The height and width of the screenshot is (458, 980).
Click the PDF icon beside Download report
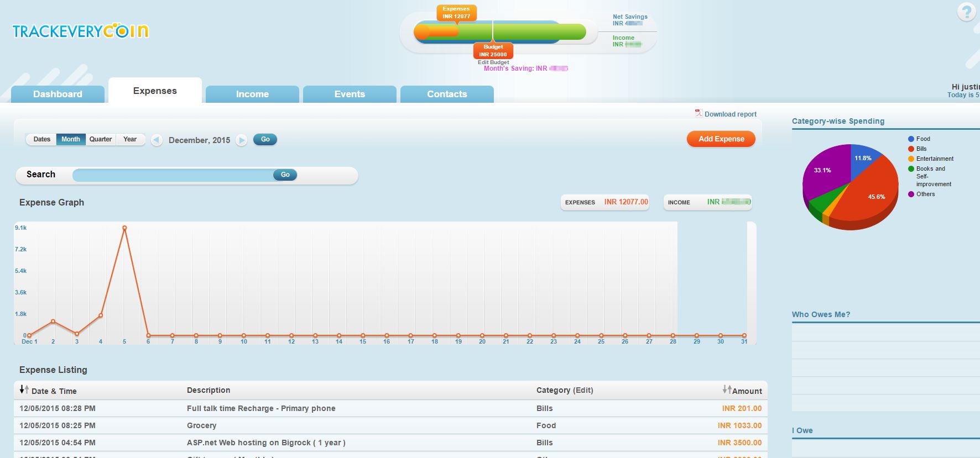[x=698, y=113]
